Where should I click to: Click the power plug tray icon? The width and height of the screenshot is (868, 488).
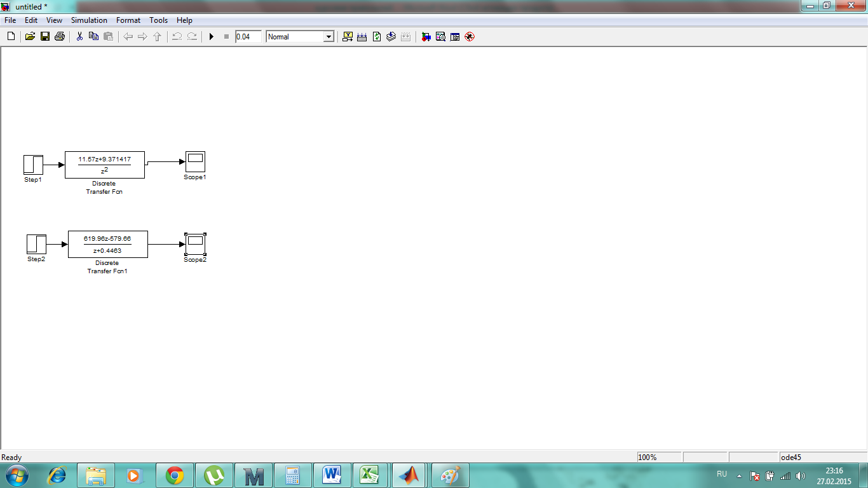point(770,476)
